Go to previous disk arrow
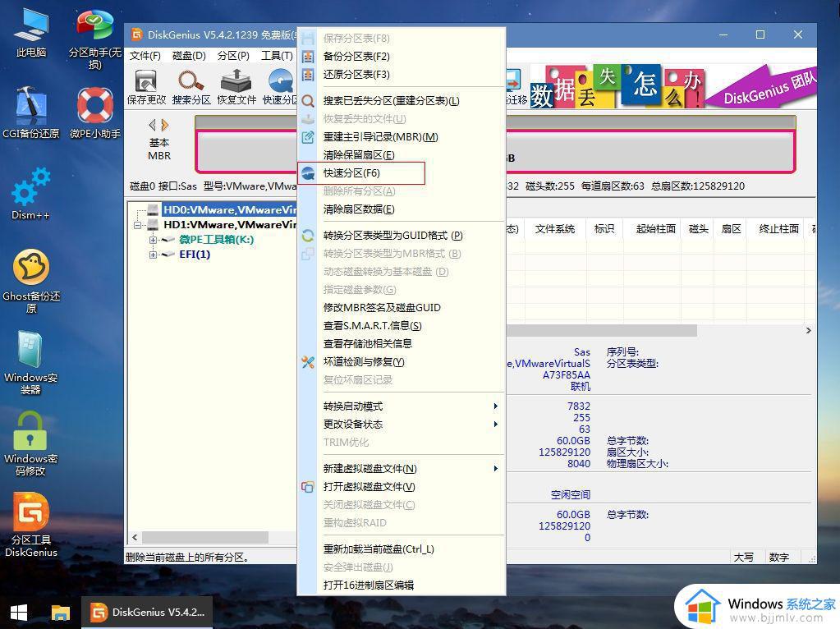Viewport: 840px width, 629px height. point(152,125)
